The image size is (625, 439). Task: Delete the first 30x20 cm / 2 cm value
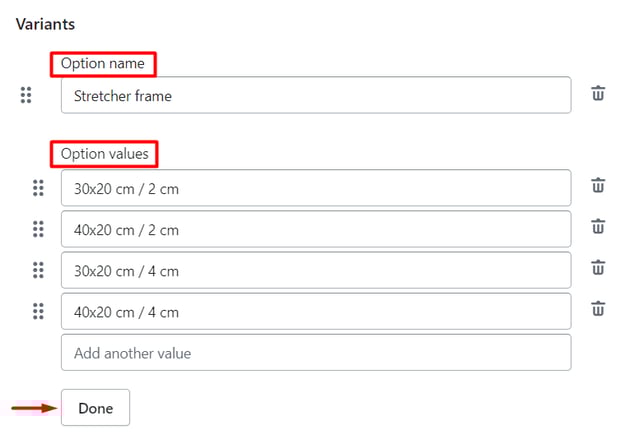point(598,186)
